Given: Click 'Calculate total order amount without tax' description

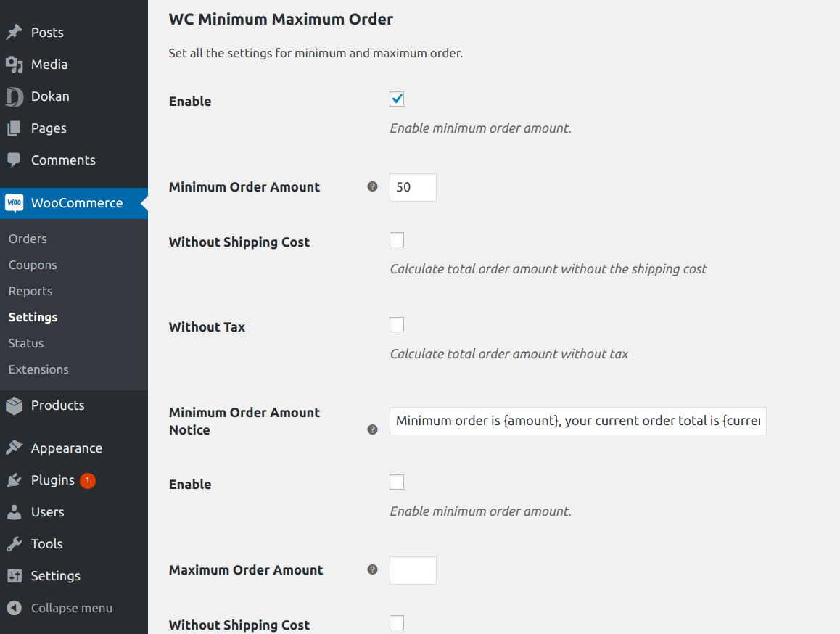Looking at the screenshot, I should [509, 354].
